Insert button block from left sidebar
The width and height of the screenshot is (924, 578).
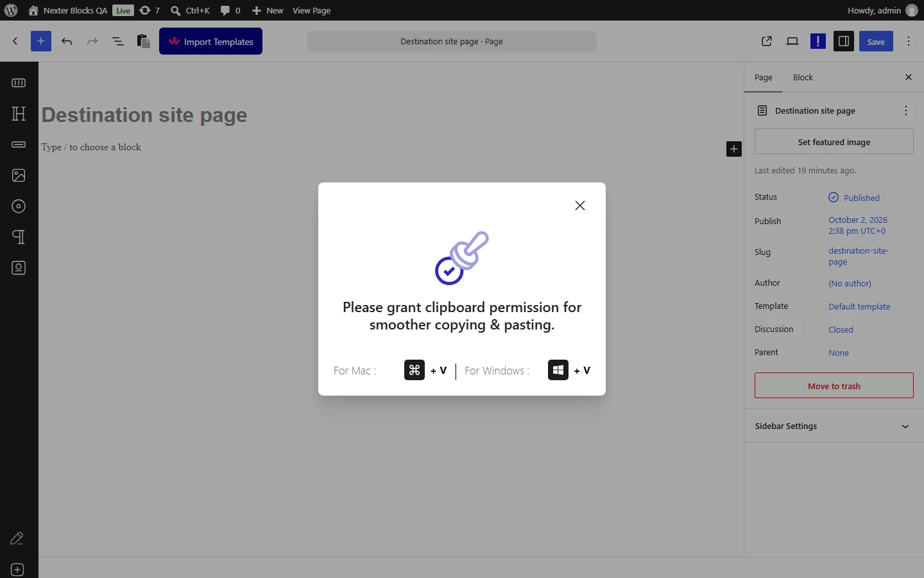tap(19, 144)
